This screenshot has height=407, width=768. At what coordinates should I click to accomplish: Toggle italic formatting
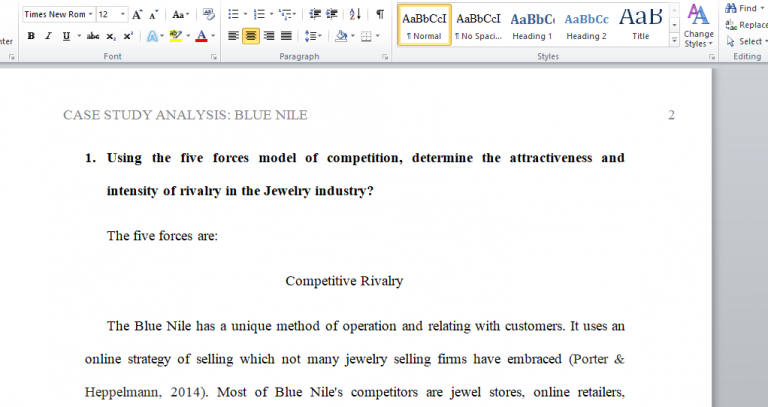pyautogui.click(x=48, y=36)
